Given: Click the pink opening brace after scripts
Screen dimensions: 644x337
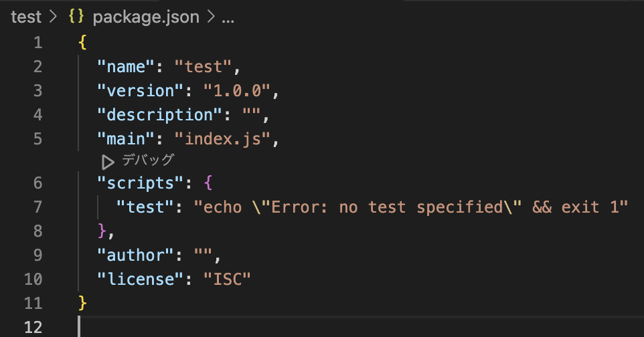Looking at the screenshot, I should point(208,183).
